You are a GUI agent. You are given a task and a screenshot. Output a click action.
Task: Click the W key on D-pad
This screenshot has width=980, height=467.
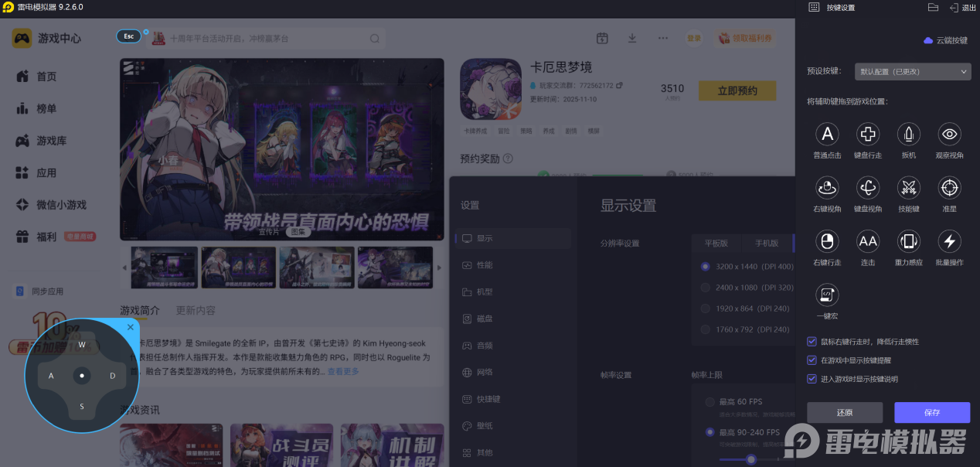(82, 345)
